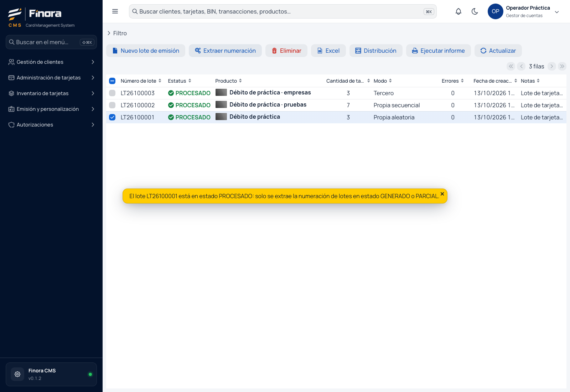Viewport: 570px width, 392px height.
Task: Expand Administración de tarjetas menu
Action: point(51,78)
